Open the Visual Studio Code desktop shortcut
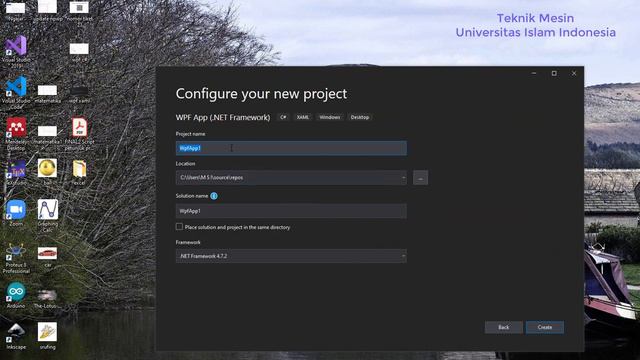The height and width of the screenshot is (360, 640). coord(16,92)
